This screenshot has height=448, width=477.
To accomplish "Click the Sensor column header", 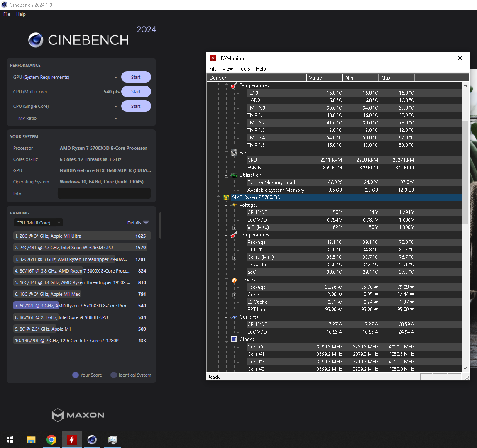I will tap(257, 78).
